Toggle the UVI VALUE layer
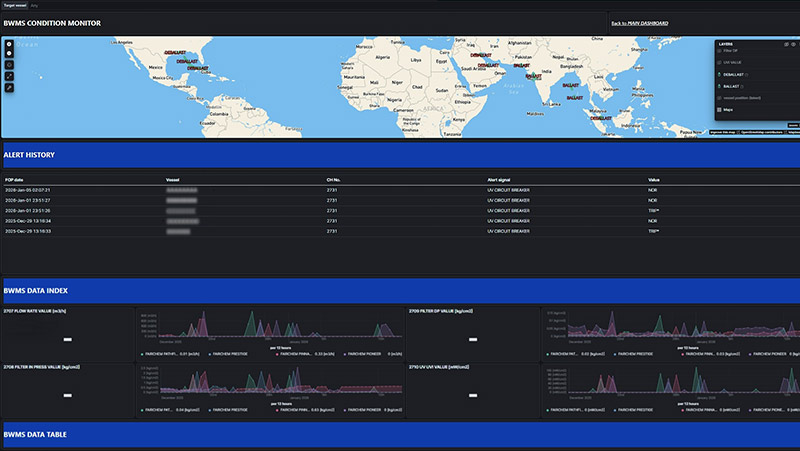 [x=719, y=62]
